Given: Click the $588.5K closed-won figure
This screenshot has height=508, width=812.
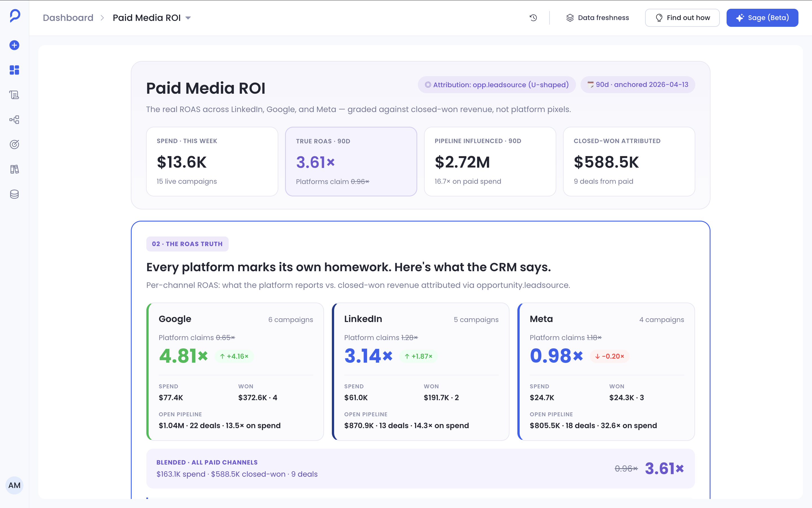Looking at the screenshot, I should pyautogui.click(x=606, y=162).
